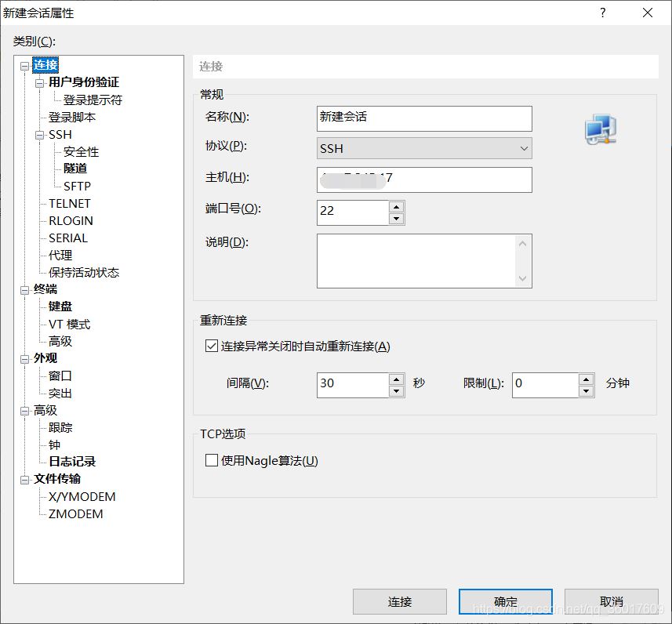The image size is (672, 624).
Task: Decrease the 限制 minutes value
Action: pyautogui.click(x=586, y=391)
